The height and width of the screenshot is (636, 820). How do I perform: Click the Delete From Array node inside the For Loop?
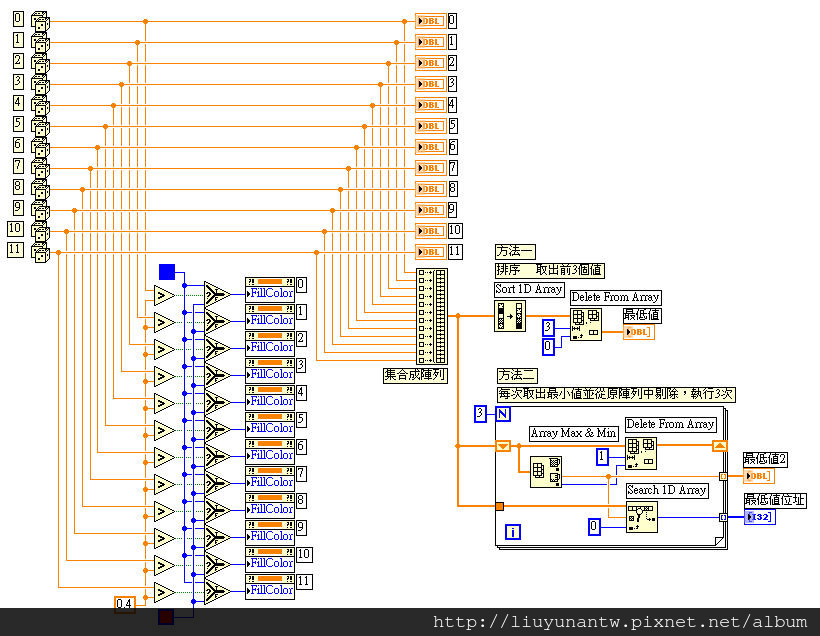pos(641,453)
